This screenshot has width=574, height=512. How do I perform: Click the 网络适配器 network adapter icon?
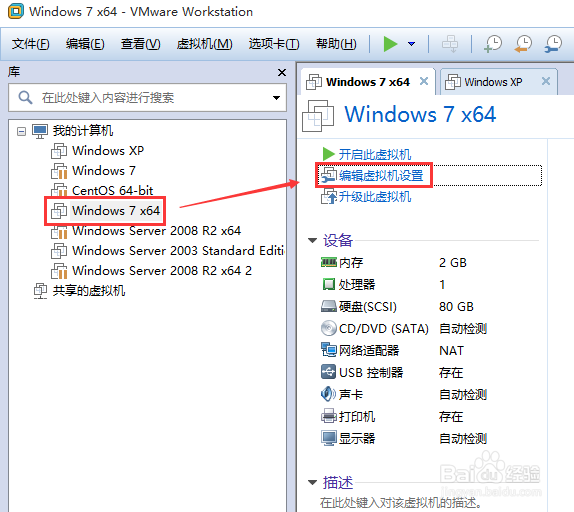click(328, 350)
